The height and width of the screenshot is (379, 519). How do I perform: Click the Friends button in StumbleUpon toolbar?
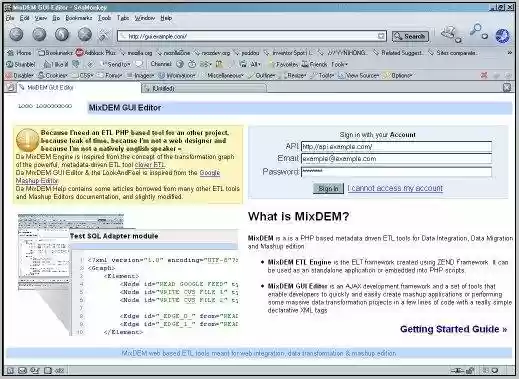[314, 64]
